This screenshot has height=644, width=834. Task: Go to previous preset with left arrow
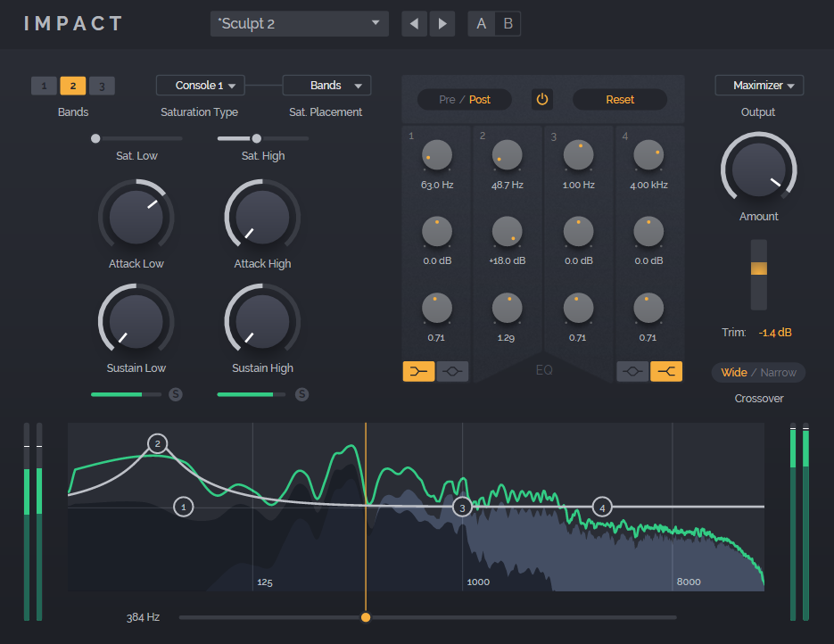(414, 24)
